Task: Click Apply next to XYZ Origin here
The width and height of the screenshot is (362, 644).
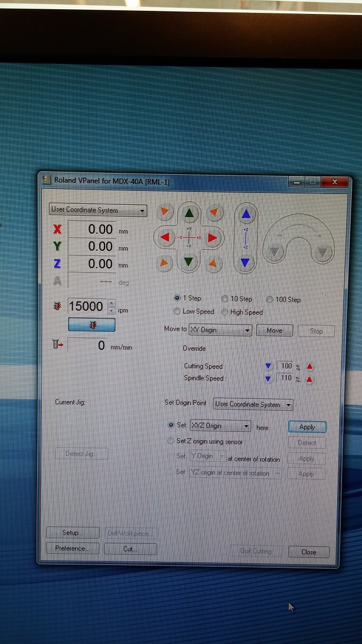Action: 307,427
